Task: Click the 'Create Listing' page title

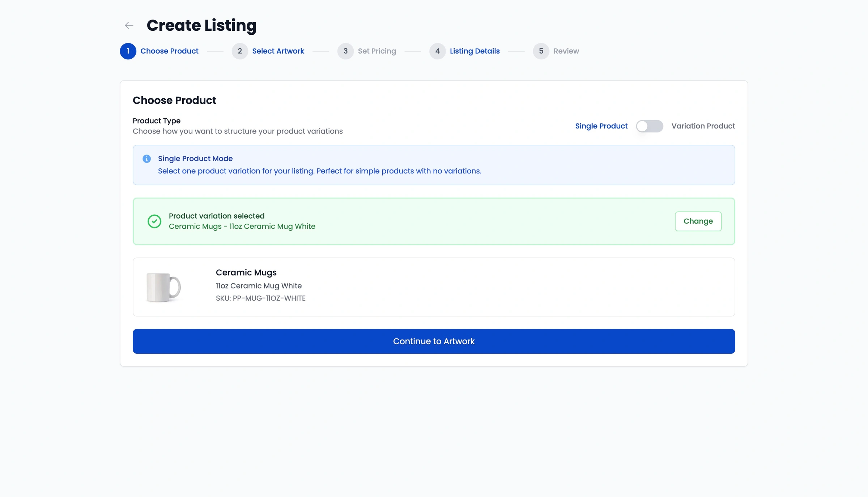Action: pyautogui.click(x=201, y=25)
